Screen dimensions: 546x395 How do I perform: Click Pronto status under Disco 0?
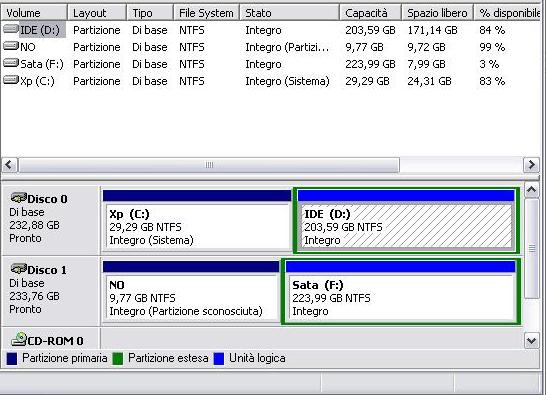25,238
